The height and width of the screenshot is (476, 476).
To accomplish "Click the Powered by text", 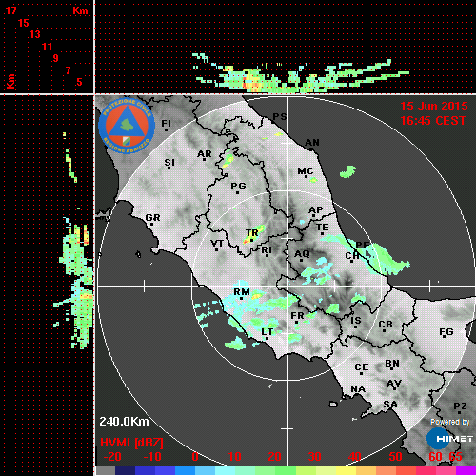I will point(450,422).
